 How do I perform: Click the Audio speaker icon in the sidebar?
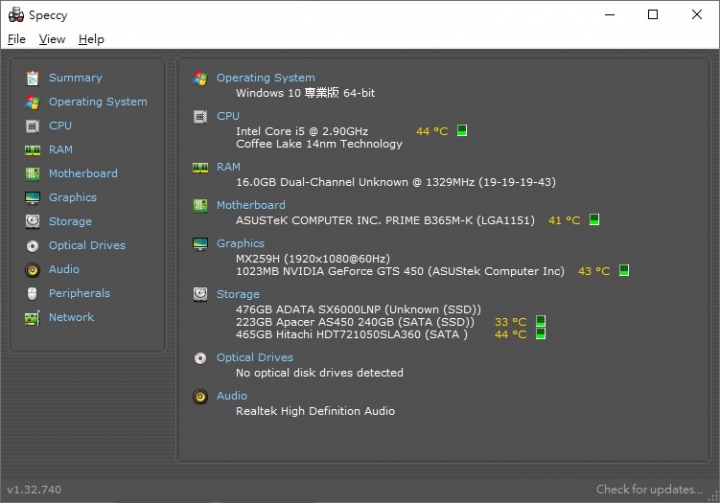[32, 270]
